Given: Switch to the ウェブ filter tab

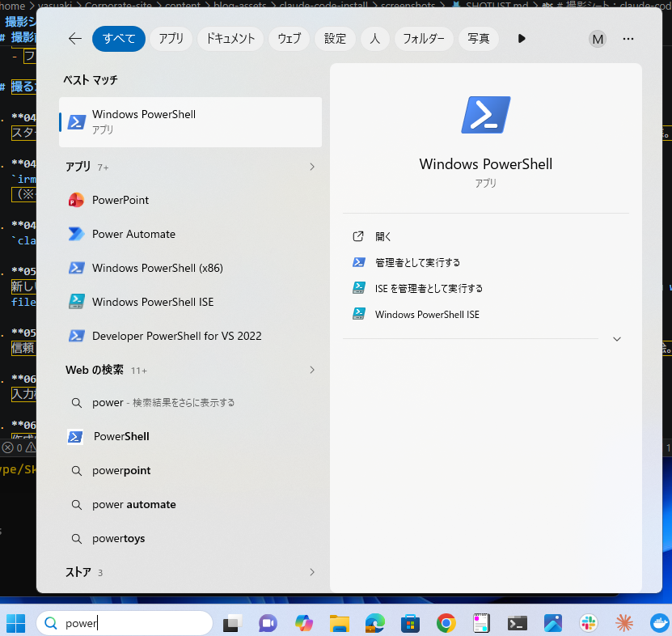Looking at the screenshot, I should click(x=290, y=39).
